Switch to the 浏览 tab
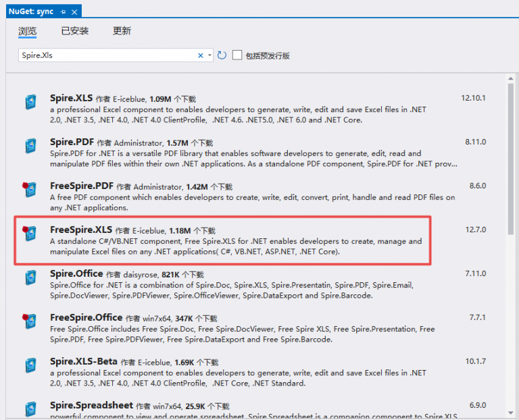Viewport: 519px width, 420px height. click(27, 31)
